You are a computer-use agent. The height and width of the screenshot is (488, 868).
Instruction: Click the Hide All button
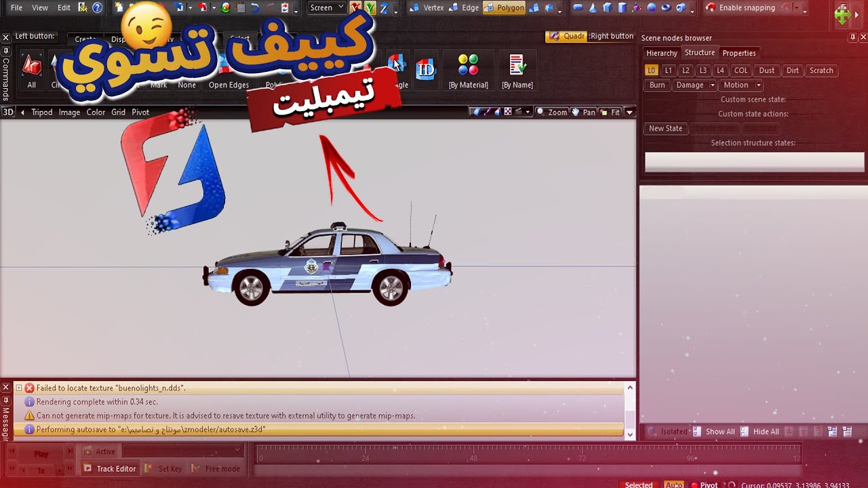tap(759, 431)
